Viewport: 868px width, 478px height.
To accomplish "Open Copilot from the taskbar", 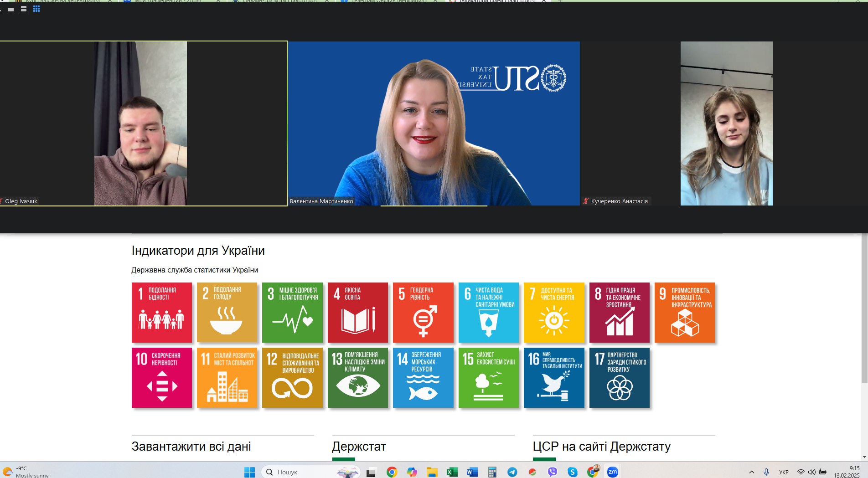I will pyautogui.click(x=412, y=472).
